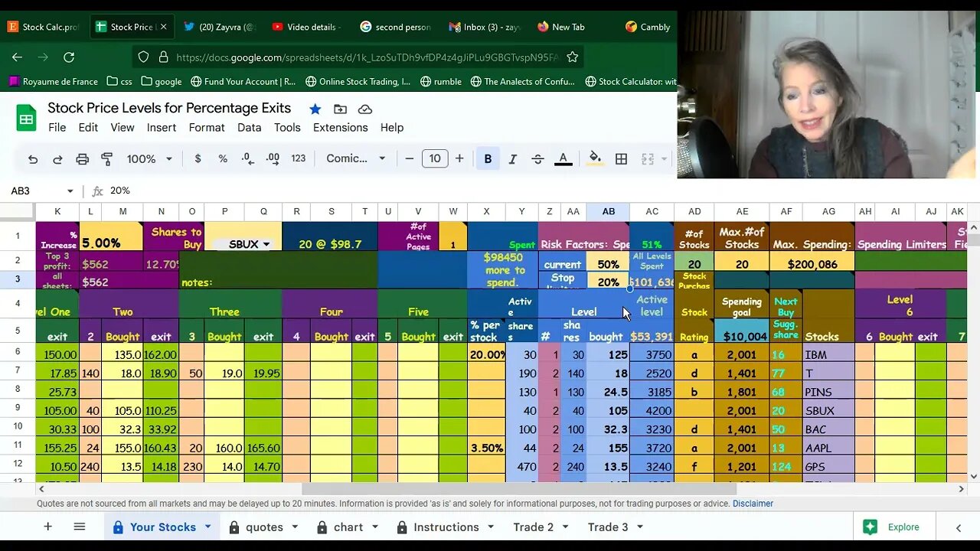Select column AB header

pos(608,211)
